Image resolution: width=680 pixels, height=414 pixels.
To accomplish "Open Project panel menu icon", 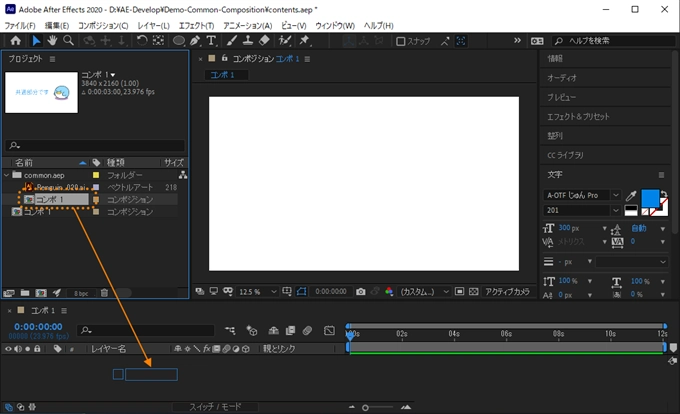I will [52, 59].
